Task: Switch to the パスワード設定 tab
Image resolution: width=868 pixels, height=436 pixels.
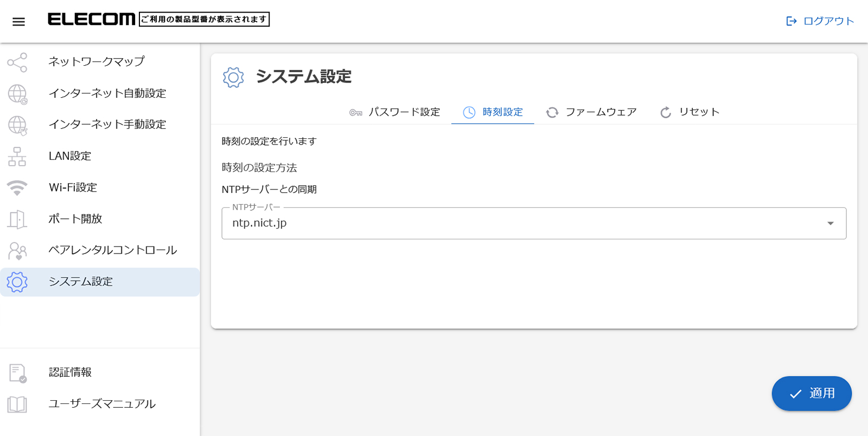Action: (x=394, y=112)
